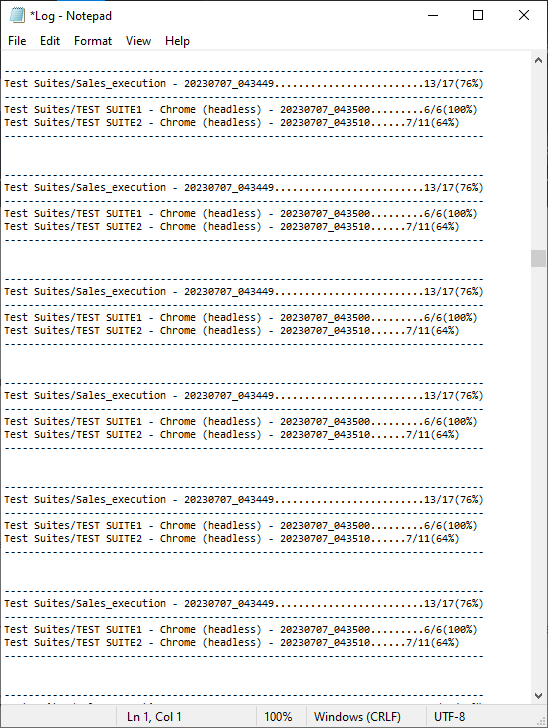Click the resize grip in bottom corner
Screen dimensions: 548x728
tap(541, 721)
